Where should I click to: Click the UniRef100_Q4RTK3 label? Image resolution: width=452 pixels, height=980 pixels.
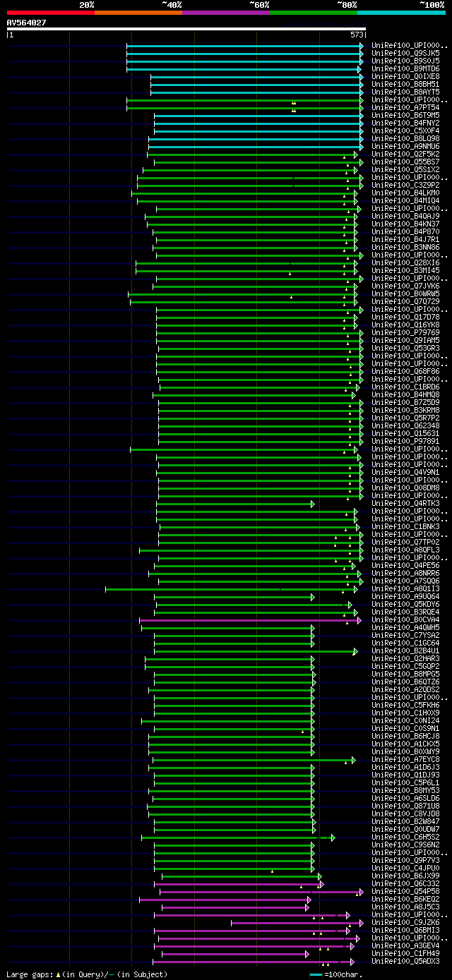(x=406, y=503)
